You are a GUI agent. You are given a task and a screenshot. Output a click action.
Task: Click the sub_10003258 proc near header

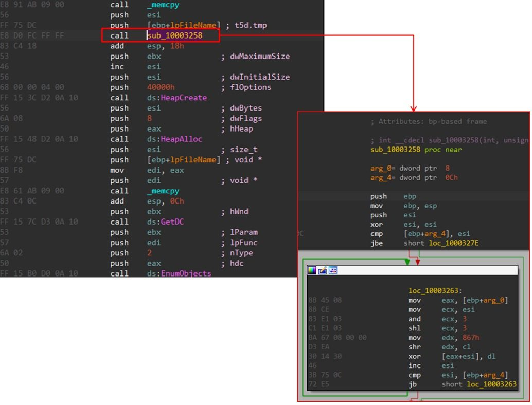click(x=416, y=150)
